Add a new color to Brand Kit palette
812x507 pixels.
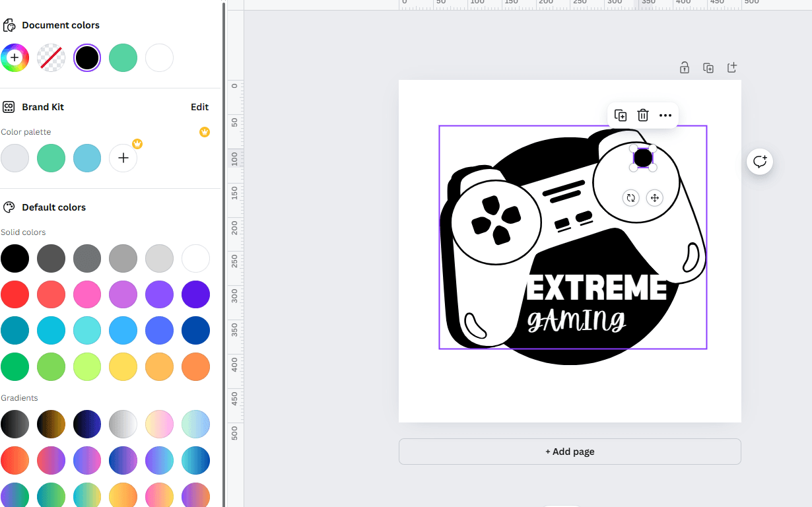tap(123, 158)
